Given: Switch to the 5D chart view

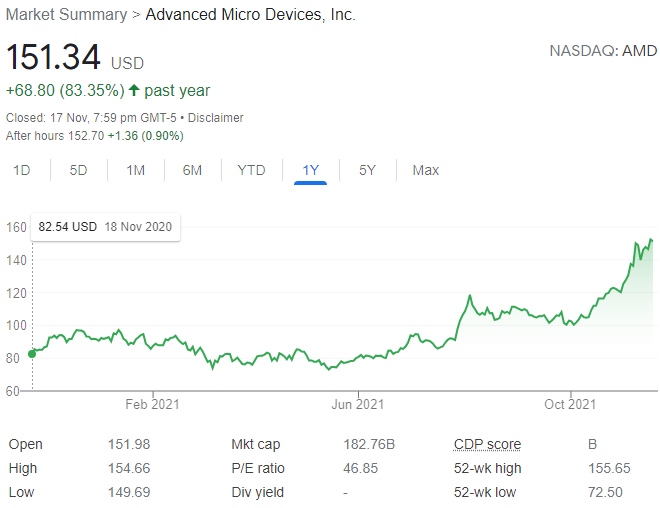Looking at the screenshot, I should pyautogui.click(x=78, y=170).
